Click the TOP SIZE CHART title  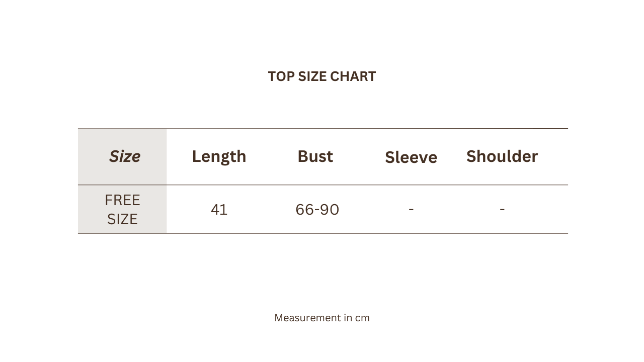tap(322, 76)
